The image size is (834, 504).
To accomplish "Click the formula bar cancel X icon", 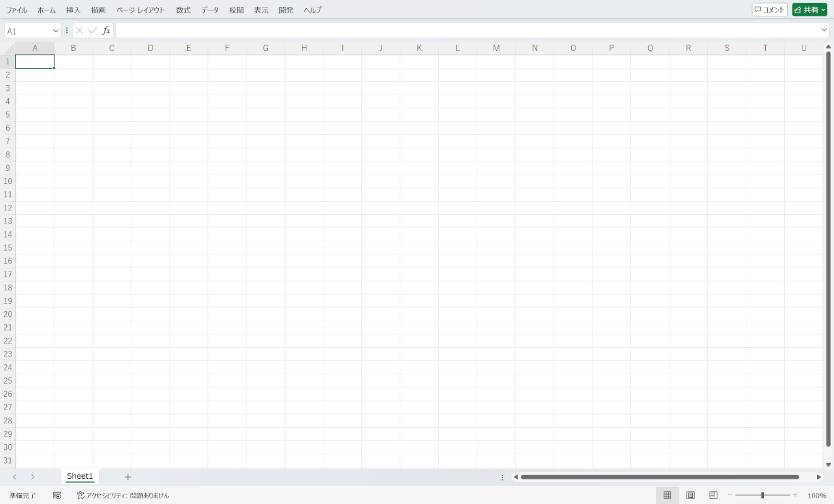I will coord(79,30).
